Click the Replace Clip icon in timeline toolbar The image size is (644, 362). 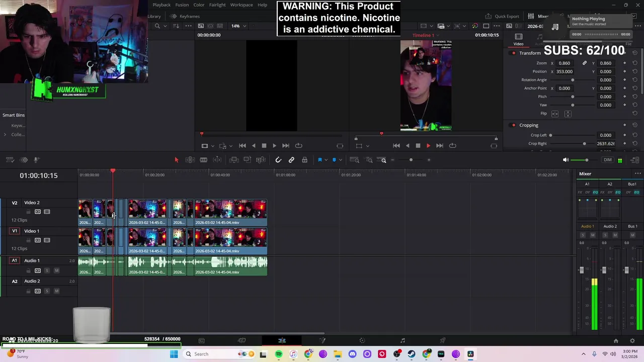pos(261,160)
